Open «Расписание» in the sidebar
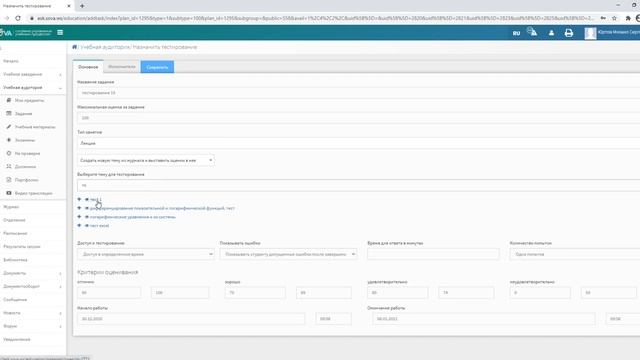Image resolution: width=640 pixels, height=360 pixels. tap(15, 233)
